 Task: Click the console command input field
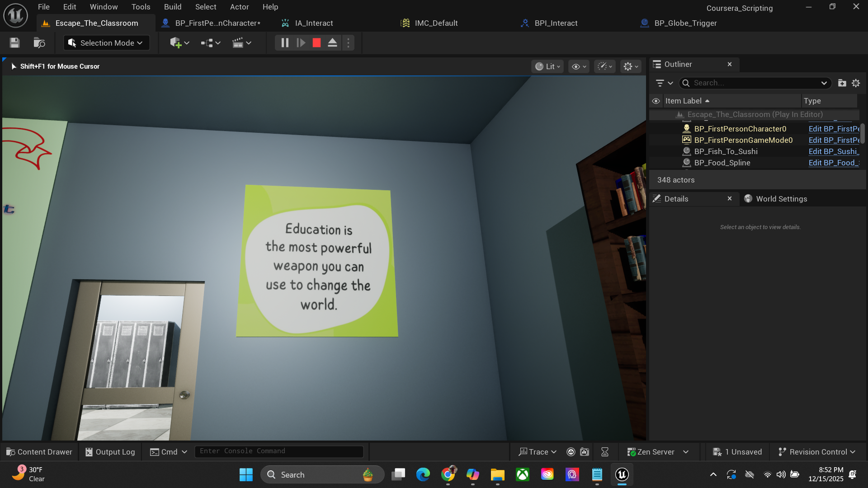278,451
